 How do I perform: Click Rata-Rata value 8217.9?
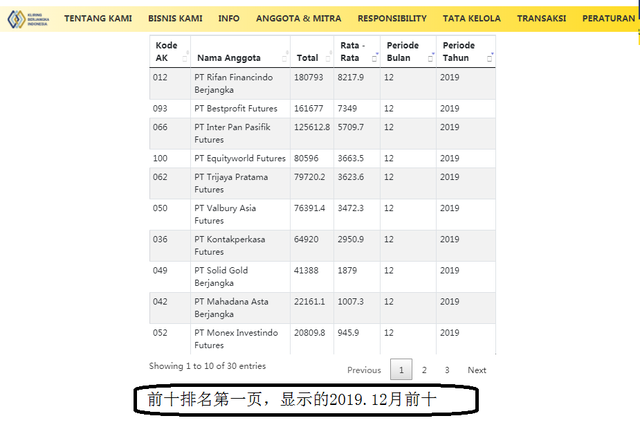click(351, 77)
